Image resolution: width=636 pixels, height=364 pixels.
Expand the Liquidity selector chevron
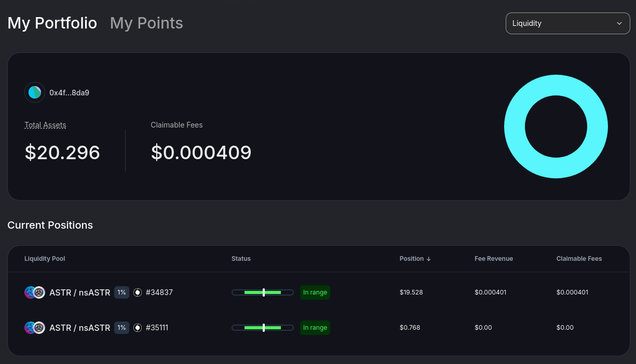click(619, 23)
